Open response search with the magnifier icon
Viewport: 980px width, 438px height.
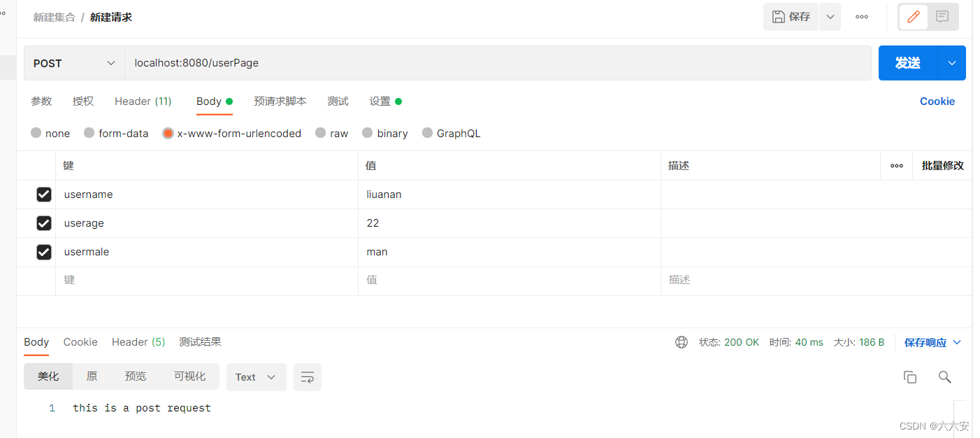coord(944,376)
